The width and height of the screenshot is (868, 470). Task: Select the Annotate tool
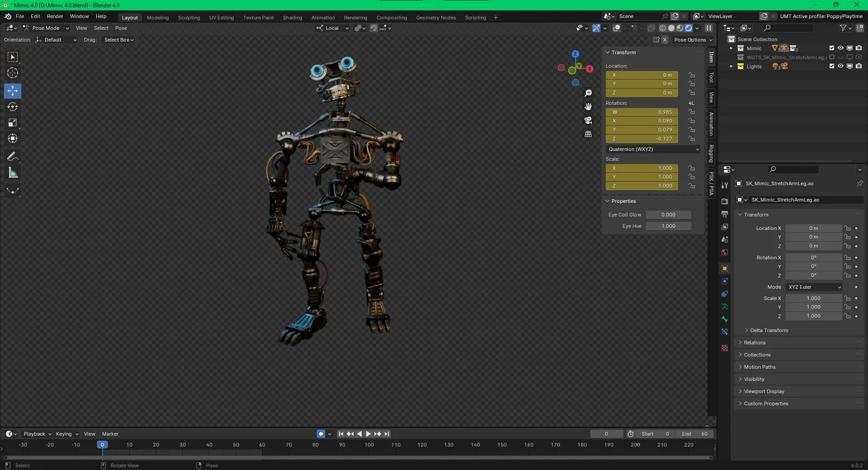coord(12,157)
